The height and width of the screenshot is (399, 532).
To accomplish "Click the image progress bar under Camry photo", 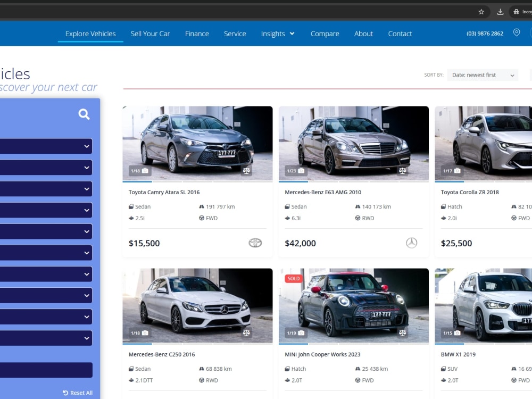I will [197, 181].
